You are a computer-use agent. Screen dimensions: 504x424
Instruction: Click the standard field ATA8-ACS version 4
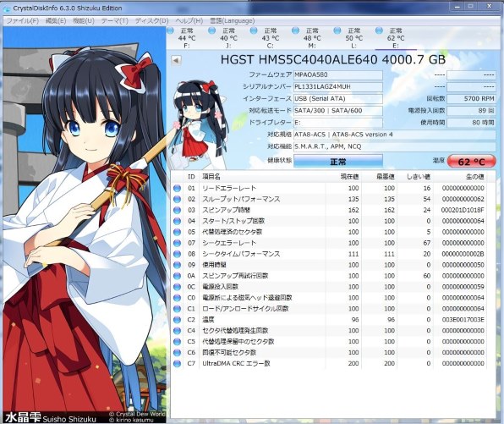(x=394, y=135)
